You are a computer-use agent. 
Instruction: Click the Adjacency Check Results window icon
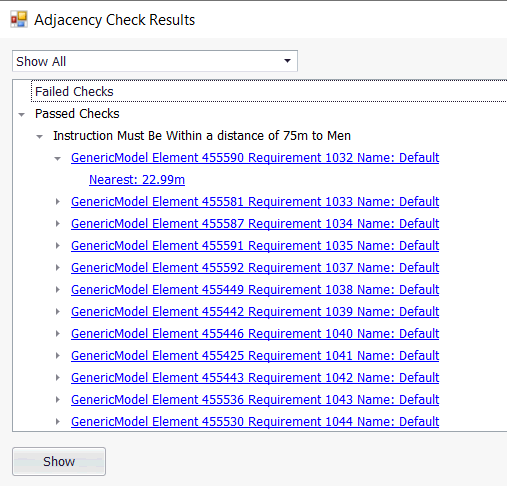pos(19,20)
